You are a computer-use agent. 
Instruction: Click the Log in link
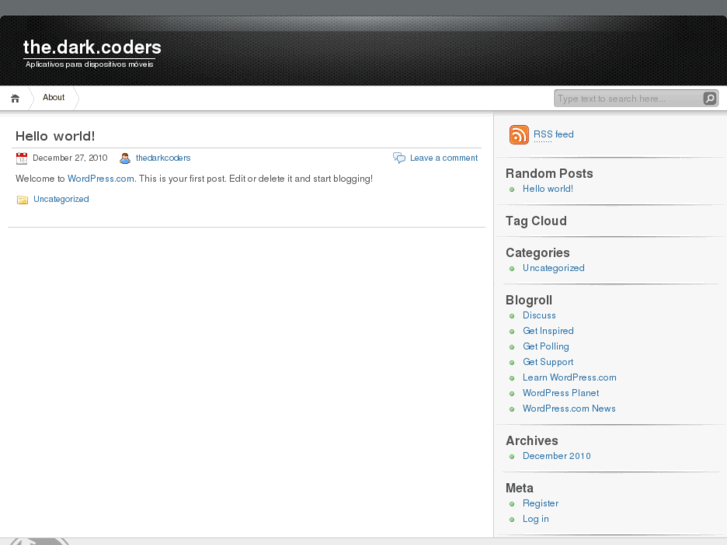click(536, 519)
